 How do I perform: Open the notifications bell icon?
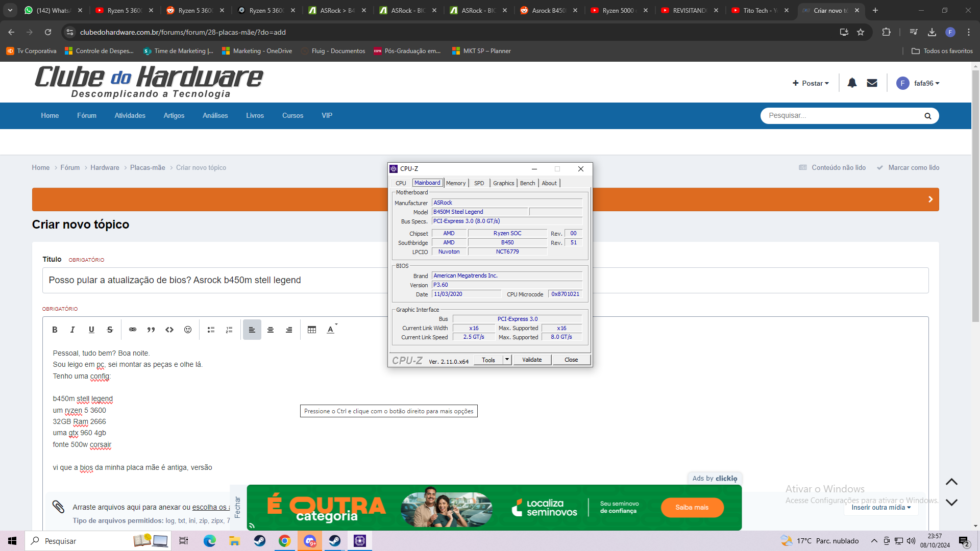(852, 83)
